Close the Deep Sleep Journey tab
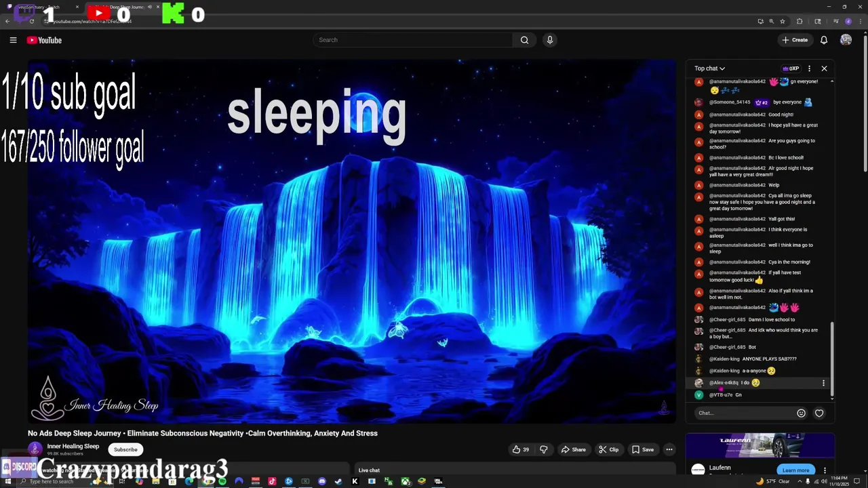Screen dimensions: 868x488 coord(157,7)
